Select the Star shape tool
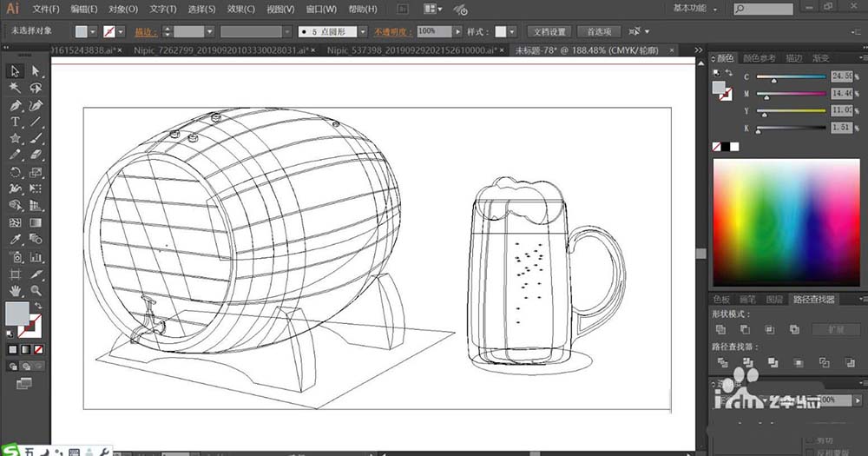 (x=15, y=138)
